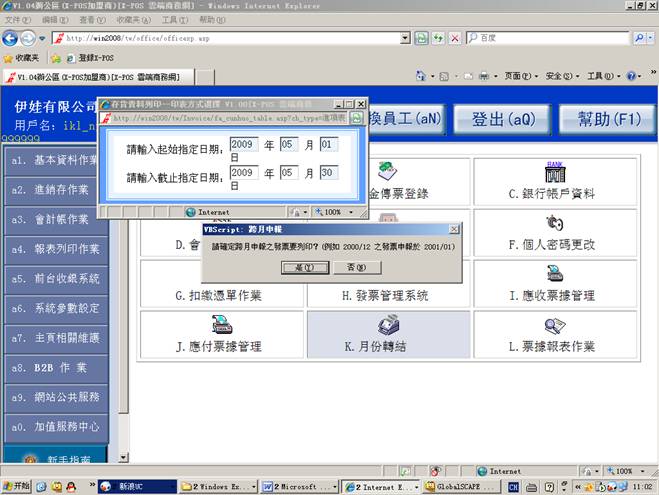Viewport: 659px width, 495px height.
Task: Click the 票據報表作業 magnifier icon
Action: point(553,325)
